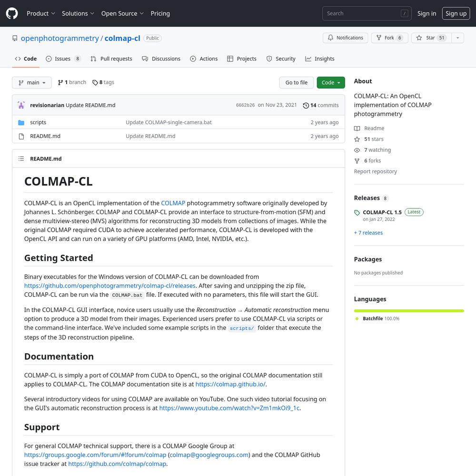Click the star icon in Star button
This screenshot has width=476, height=476.
click(419, 38)
